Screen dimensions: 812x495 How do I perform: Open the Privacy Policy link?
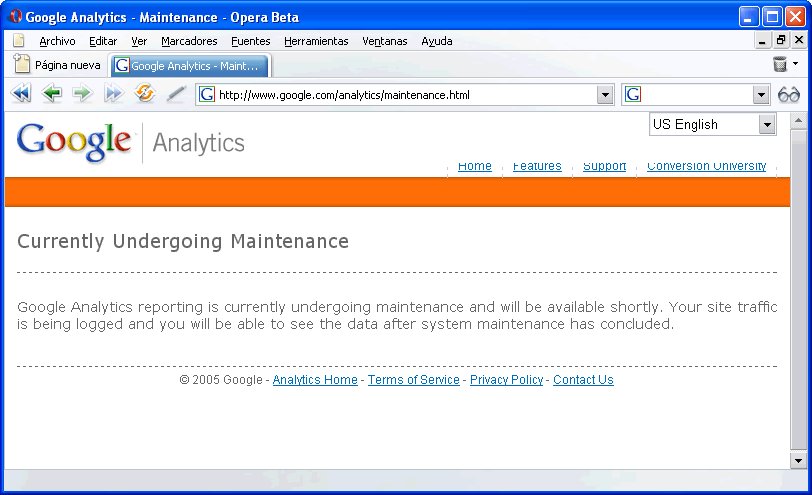[506, 380]
